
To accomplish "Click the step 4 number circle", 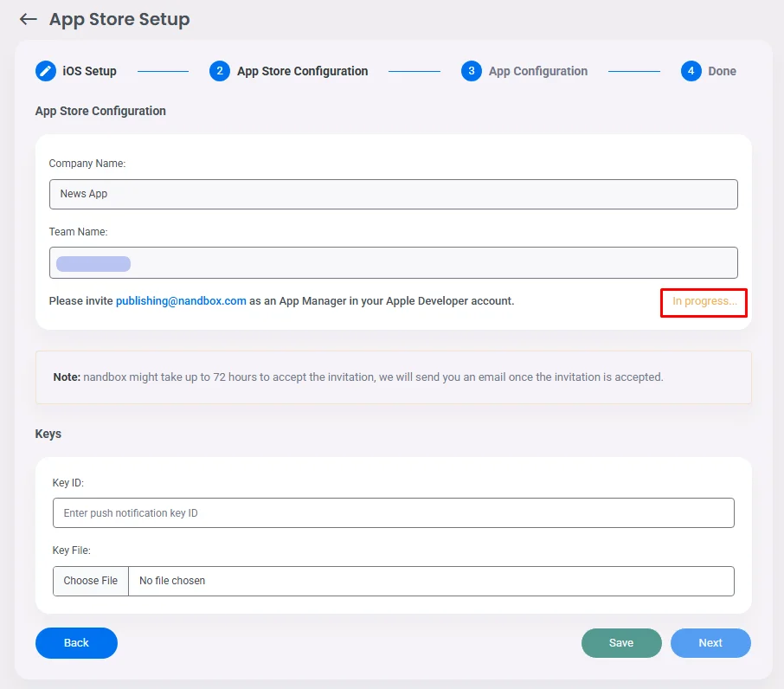I will coord(691,71).
